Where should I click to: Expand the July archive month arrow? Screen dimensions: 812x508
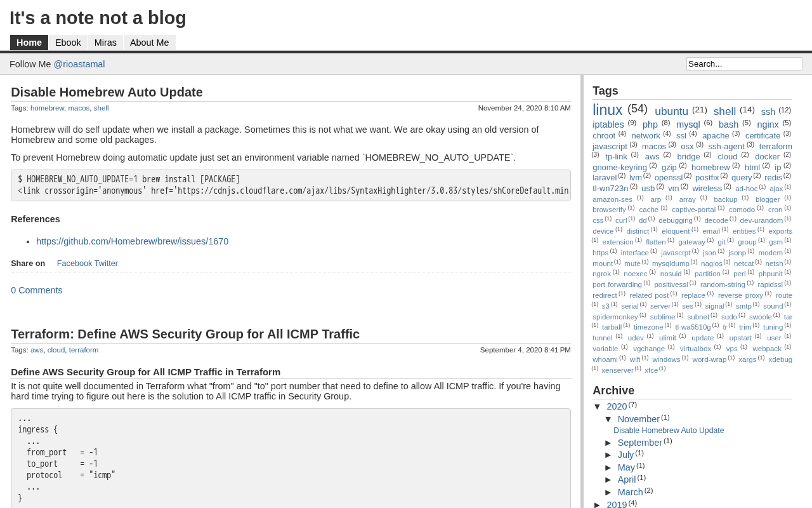[608, 455]
